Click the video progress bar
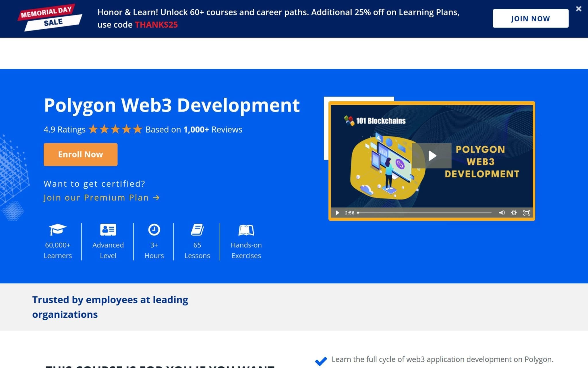This screenshot has width=588, height=368. pyautogui.click(x=424, y=213)
